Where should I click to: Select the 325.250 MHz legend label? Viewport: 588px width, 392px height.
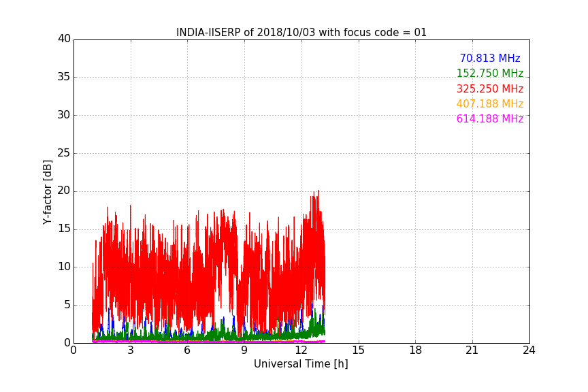[x=490, y=88]
